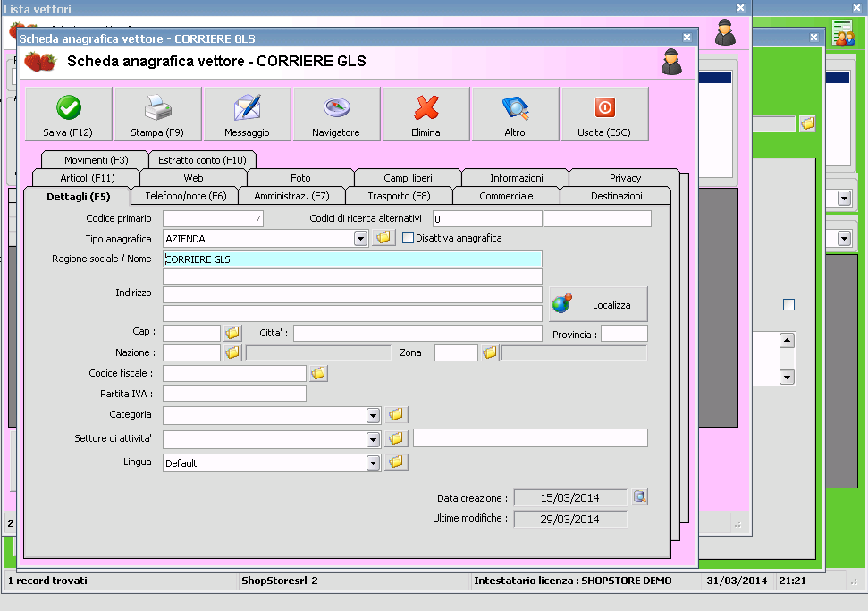Open the Nazione lookup folder icon
The width and height of the screenshot is (868, 611).
coord(232,352)
